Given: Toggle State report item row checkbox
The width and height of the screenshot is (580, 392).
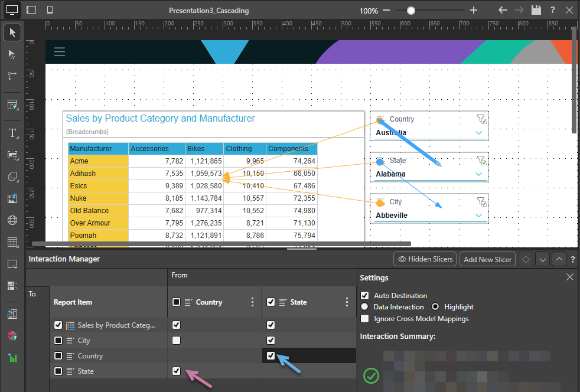Looking at the screenshot, I should click(x=58, y=371).
